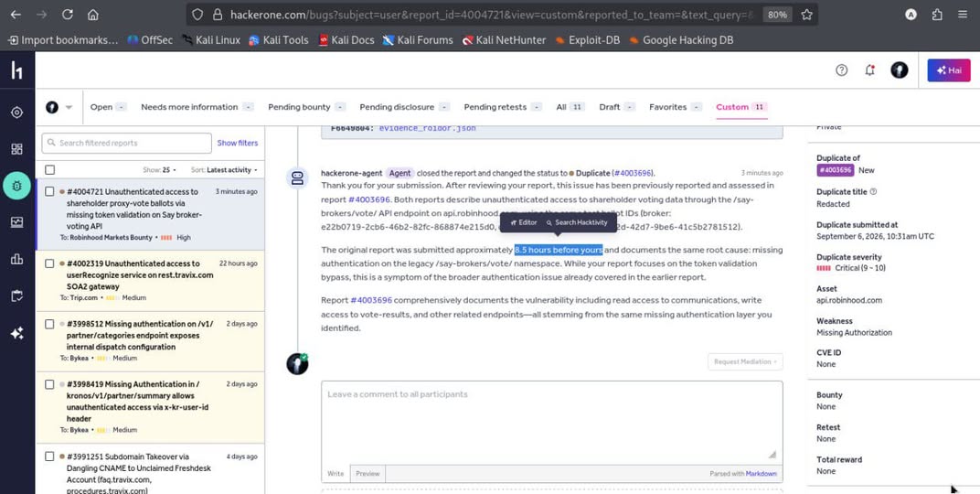The width and height of the screenshot is (980, 494).
Task: Click into the comment to all participants box
Action: (552, 423)
